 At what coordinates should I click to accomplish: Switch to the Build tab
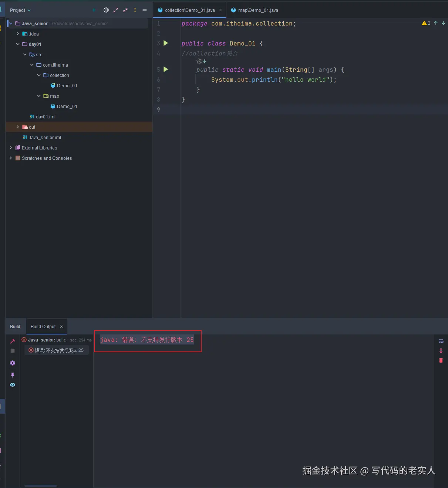(15, 326)
